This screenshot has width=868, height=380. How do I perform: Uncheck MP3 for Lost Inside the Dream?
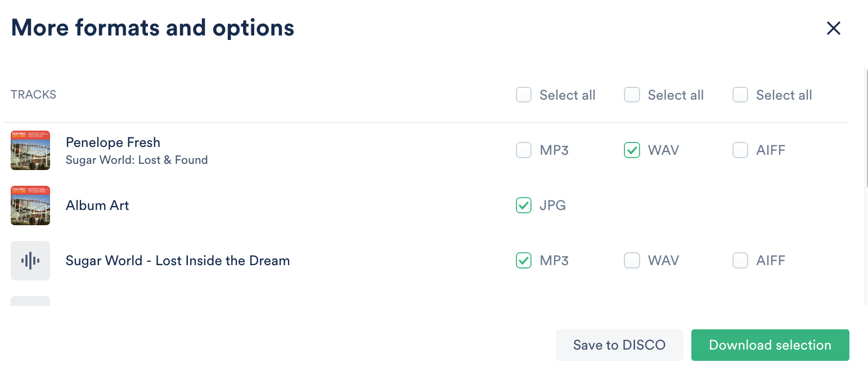coord(524,261)
